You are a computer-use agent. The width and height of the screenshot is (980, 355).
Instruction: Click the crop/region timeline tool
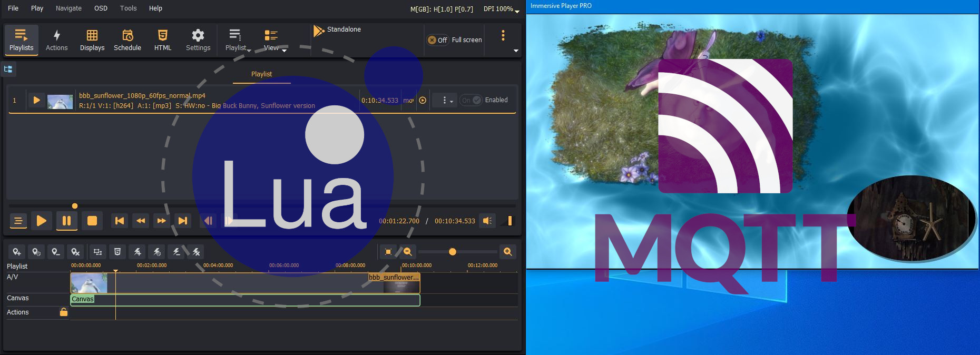(97, 252)
